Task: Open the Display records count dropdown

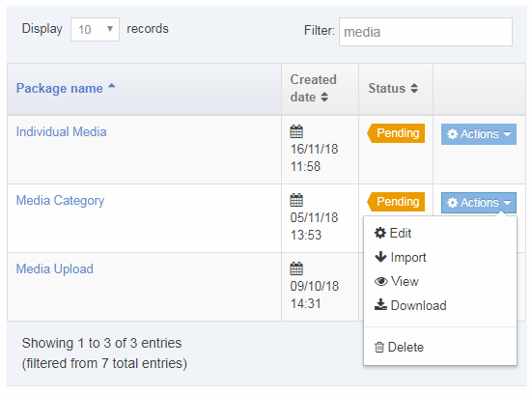Action: (x=95, y=30)
